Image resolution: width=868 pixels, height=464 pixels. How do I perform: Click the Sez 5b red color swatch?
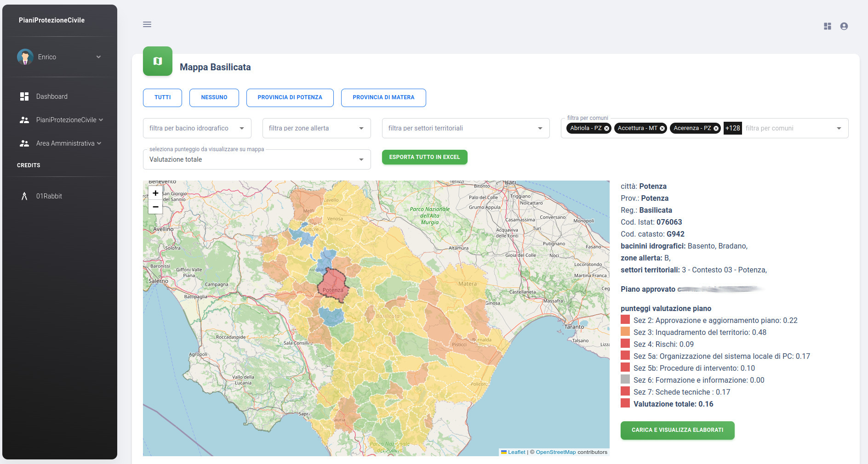pos(625,368)
